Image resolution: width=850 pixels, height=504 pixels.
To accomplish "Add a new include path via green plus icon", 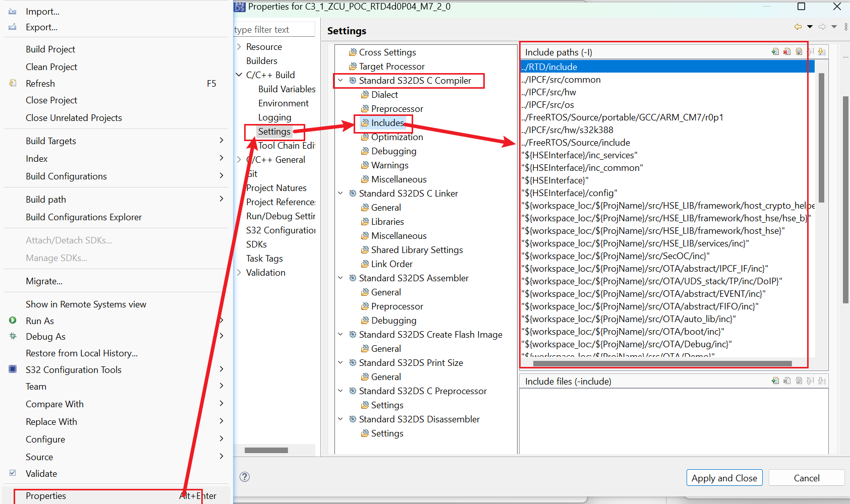I will pyautogui.click(x=775, y=51).
